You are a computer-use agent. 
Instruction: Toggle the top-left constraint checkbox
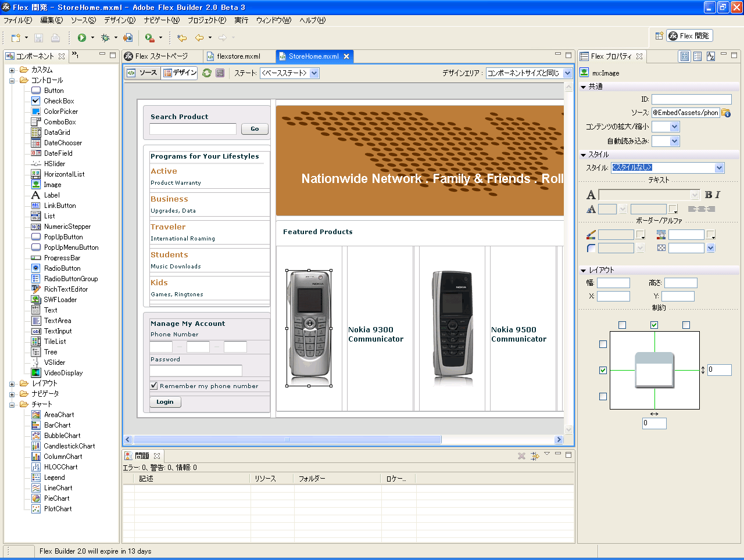tap(623, 325)
